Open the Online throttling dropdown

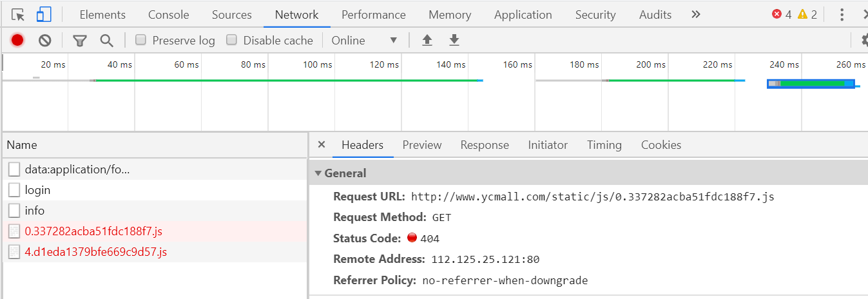(364, 41)
